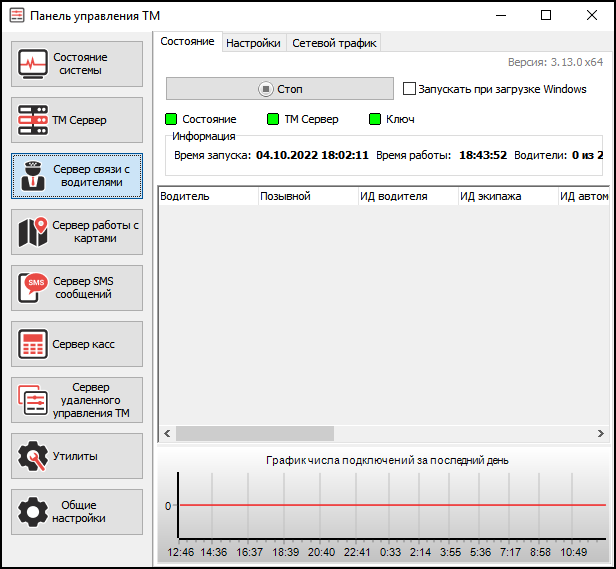This screenshot has height=569, width=616.
Task: Click the horizontal scrollbar thumb
Action: (254, 434)
